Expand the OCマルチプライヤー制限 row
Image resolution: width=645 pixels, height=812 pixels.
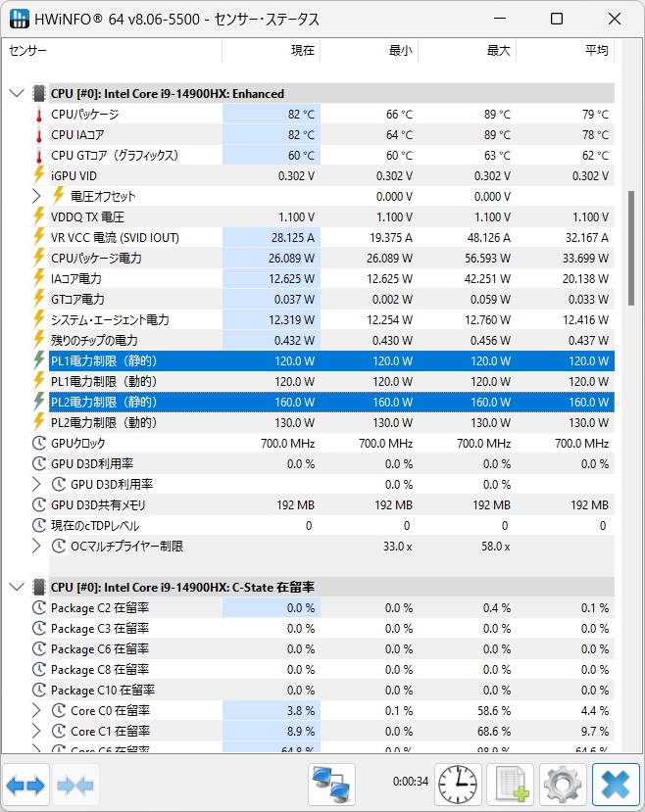[35, 547]
